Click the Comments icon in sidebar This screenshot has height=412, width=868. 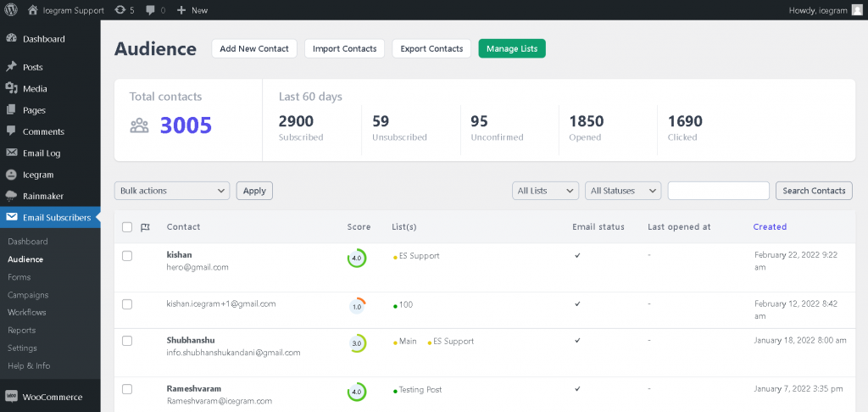[11, 131]
